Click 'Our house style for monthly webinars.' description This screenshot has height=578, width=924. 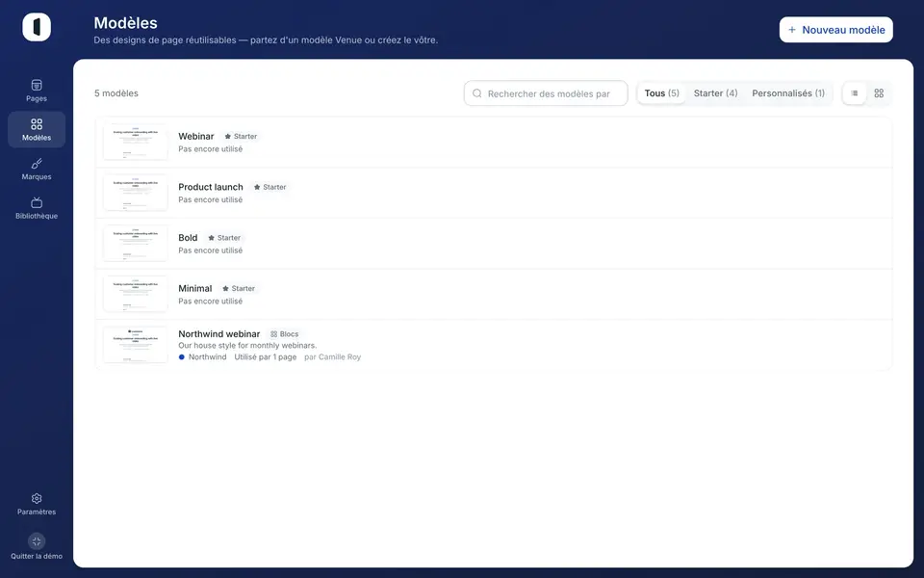[x=247, y=346]
